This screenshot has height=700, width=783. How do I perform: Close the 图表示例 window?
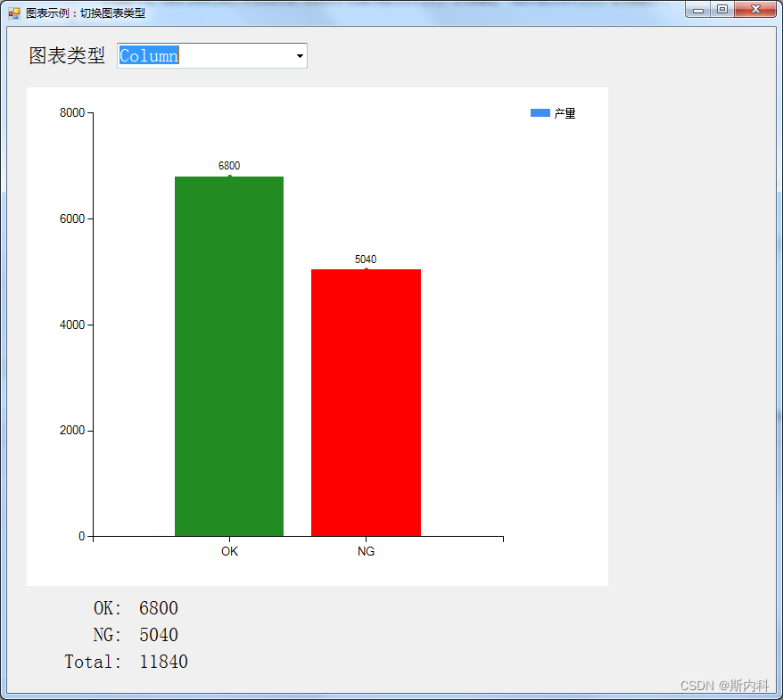point(755,10)
